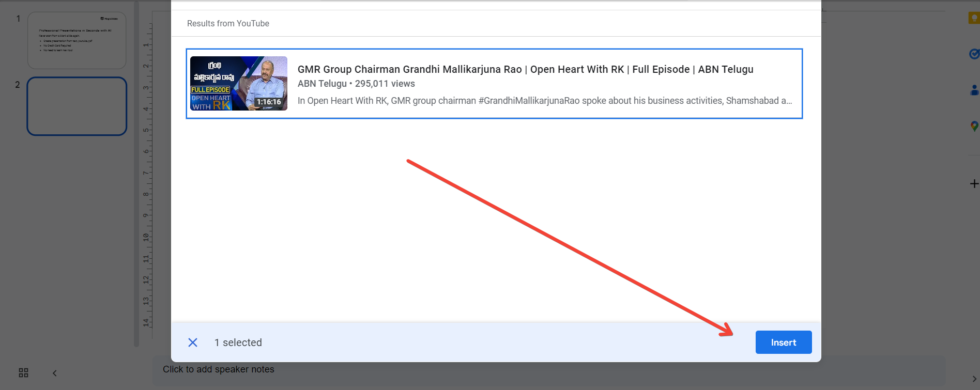Click the ABN Telugu channel views text
The image size is (980, 390).
pos(356,84)
